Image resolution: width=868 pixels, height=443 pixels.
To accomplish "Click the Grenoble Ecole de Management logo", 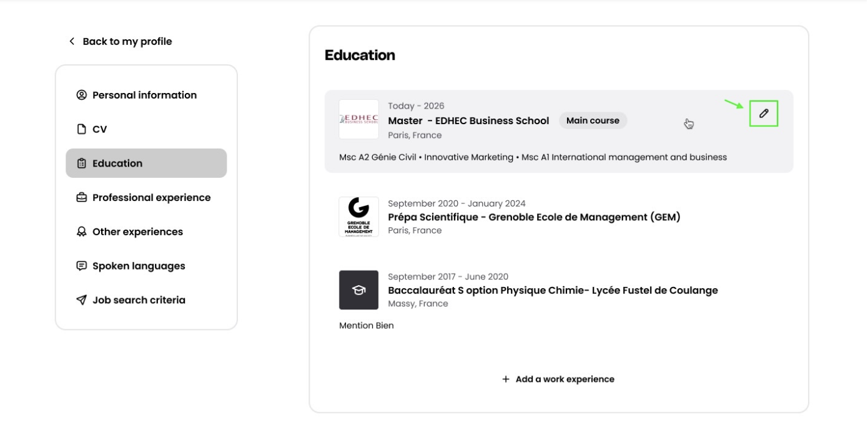I will 358,217.
